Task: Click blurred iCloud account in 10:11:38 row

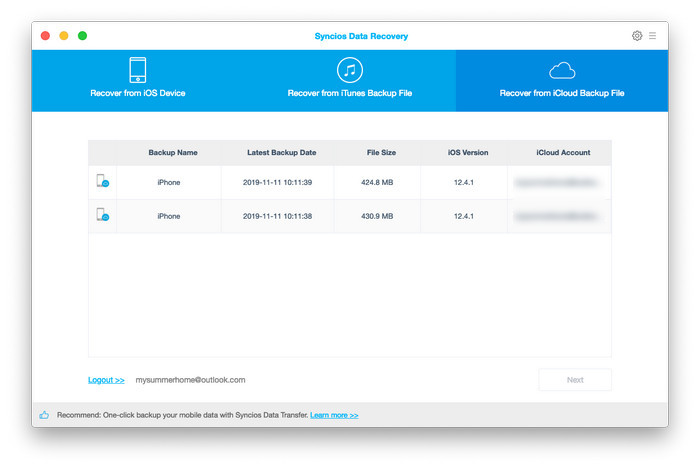Action: 556,216
